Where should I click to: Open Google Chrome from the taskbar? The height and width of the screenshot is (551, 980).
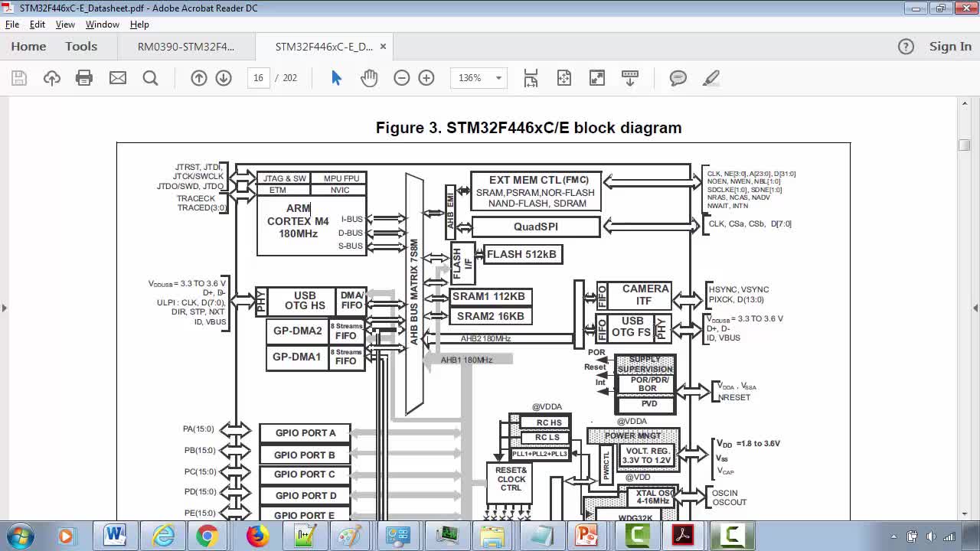point(206,536)
